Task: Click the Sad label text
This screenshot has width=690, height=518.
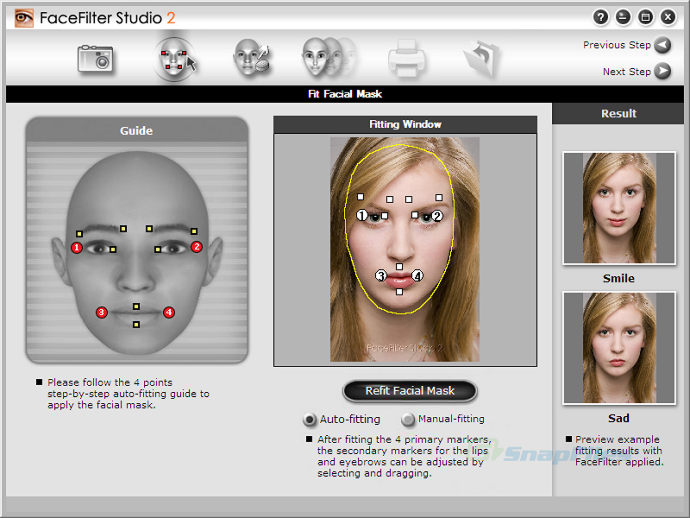Action: click(x=619, y=418)
